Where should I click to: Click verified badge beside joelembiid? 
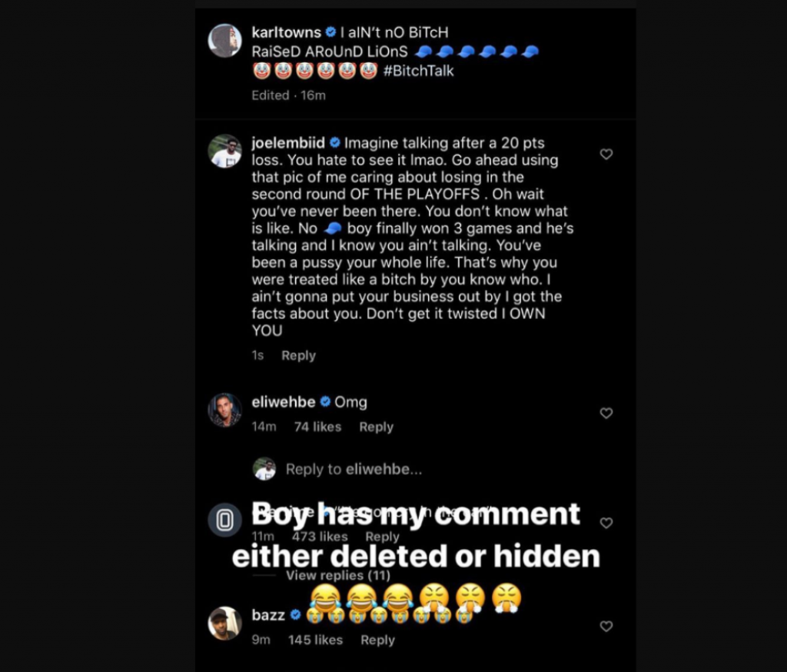(335, 143)
